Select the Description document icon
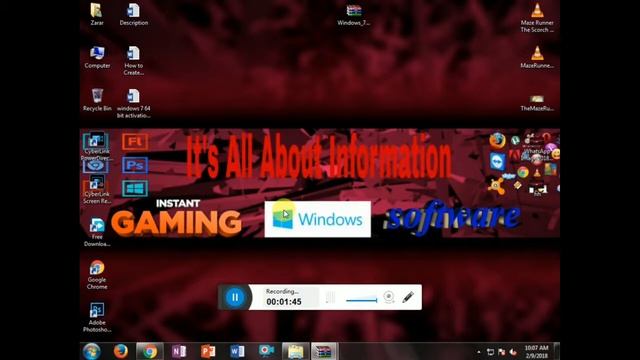640x360 pixels. (134, 15)
